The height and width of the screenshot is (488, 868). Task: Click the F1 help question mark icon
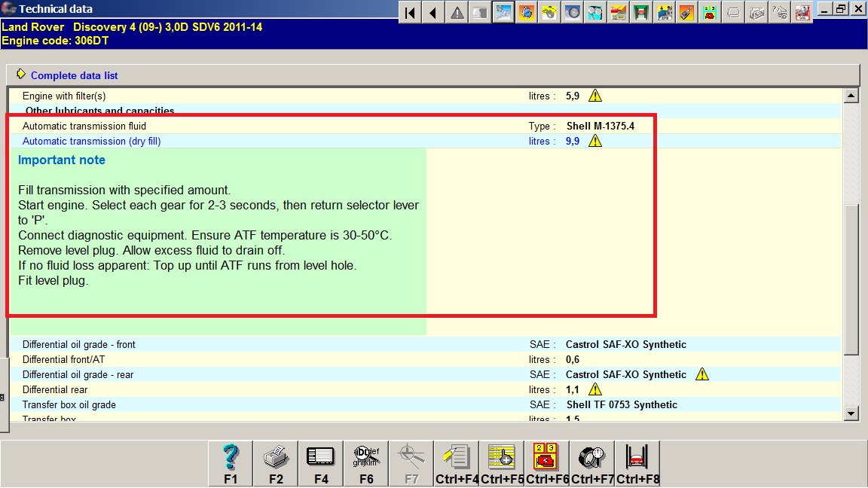click(231, 463)
